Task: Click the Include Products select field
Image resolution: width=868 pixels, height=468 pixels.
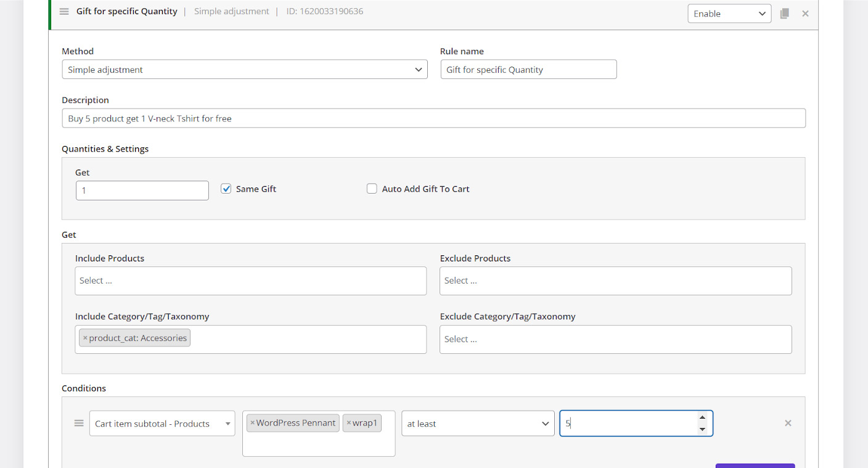Action: (250, 281)
